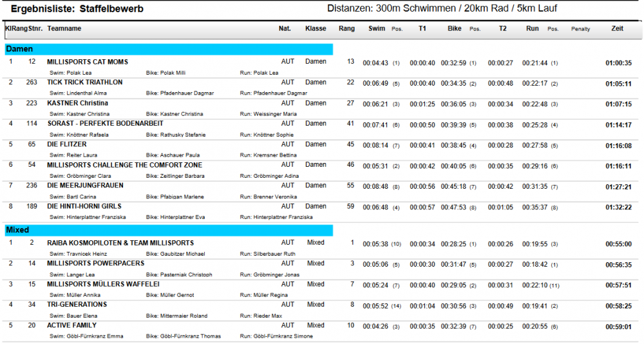644x344 pixels.
Task: Select the DIE FLITZER team row
Action: [x=66, y=145]
